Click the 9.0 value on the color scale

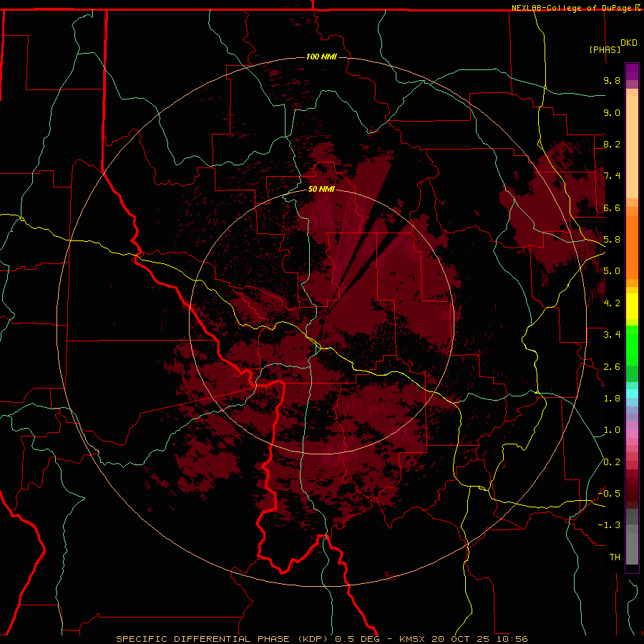612,112
